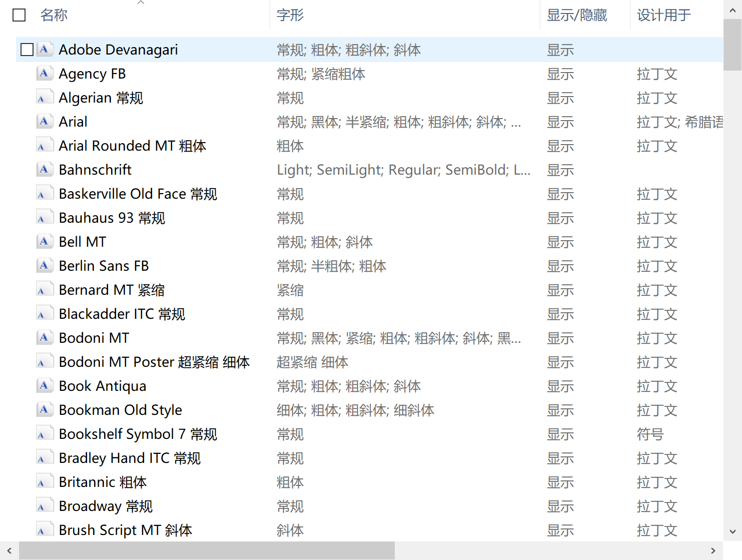The image size is (742, 560).
Task: Click the Agency FB font icon
Action: coord(45,74)
